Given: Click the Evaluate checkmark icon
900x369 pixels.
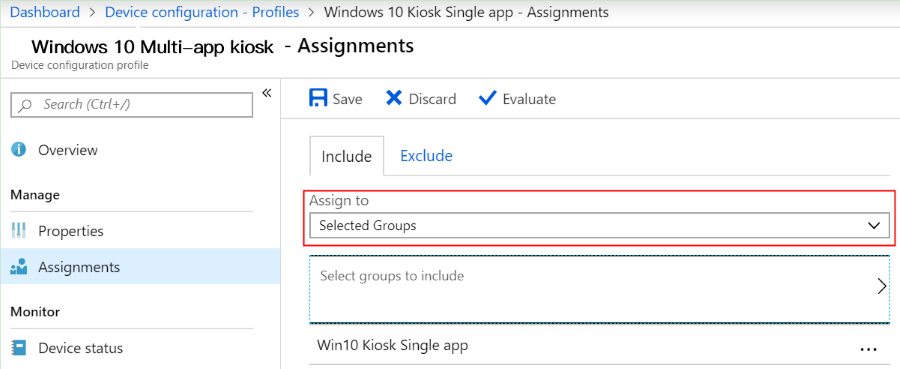Looking at the screenshot, I should pyautogui.click(x=487, y=98).
